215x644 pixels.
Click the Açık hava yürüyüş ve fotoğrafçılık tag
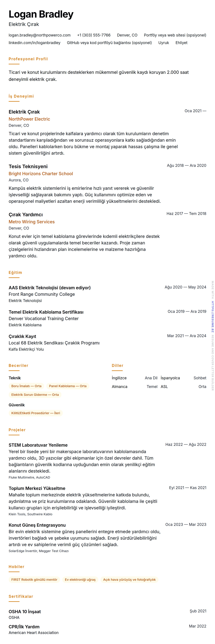[x=129, y=580]
